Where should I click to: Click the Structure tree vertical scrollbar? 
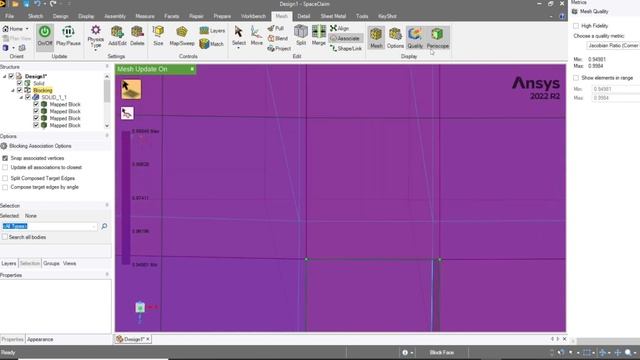[x=107, y=101]
